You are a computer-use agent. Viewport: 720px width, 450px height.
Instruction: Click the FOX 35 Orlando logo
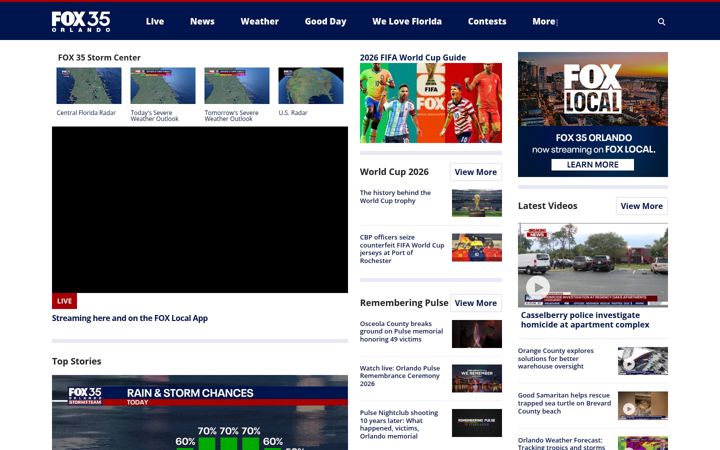tap(81, 21)
